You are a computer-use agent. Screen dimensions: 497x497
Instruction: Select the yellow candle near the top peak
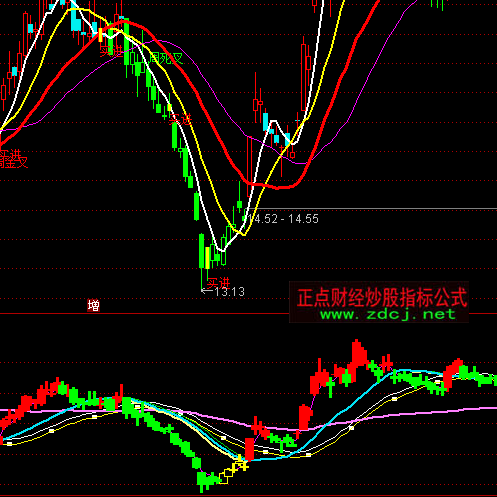(x=101, y=35)
